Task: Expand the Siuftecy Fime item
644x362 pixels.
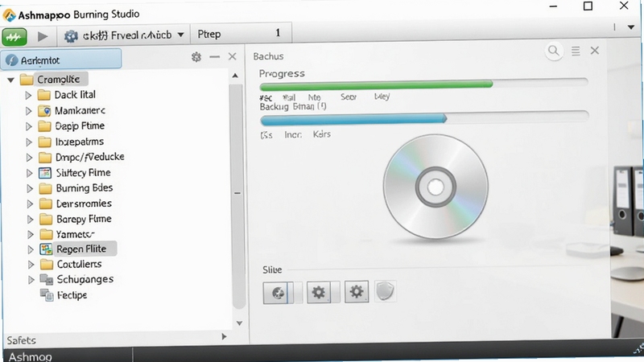Action: pyautogui.click(x=29, y=173)
